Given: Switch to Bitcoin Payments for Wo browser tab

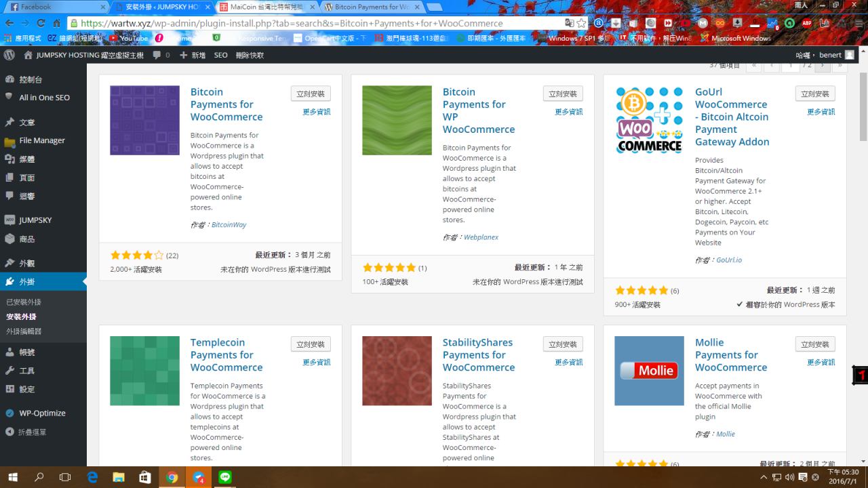Looking at the screenshot, I should pyautogui.click(x=371, y=7).
